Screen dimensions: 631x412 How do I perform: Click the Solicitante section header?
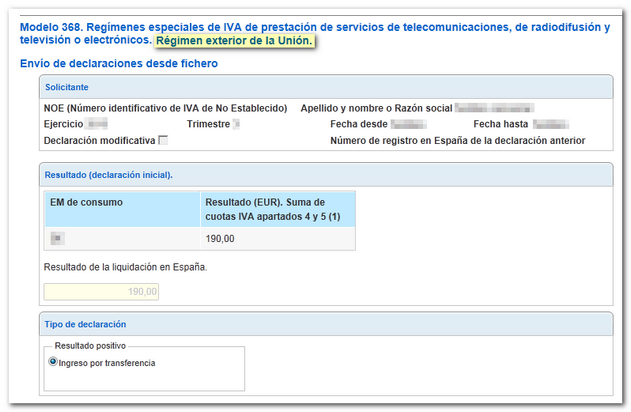[67, 88]
